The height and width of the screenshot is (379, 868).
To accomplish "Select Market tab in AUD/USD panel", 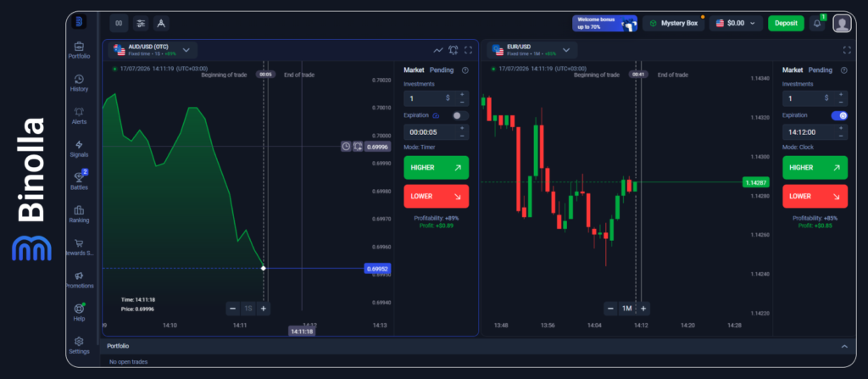I will coord(414,70).
